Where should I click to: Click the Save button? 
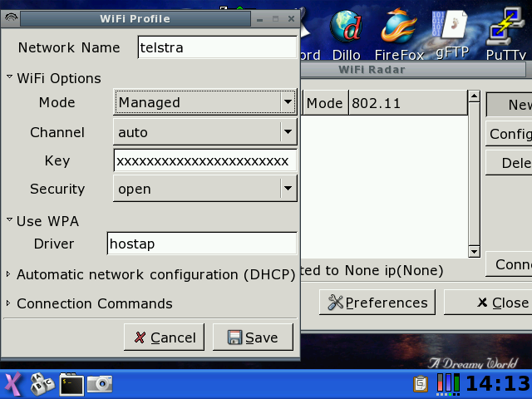(x=253, y=337)
